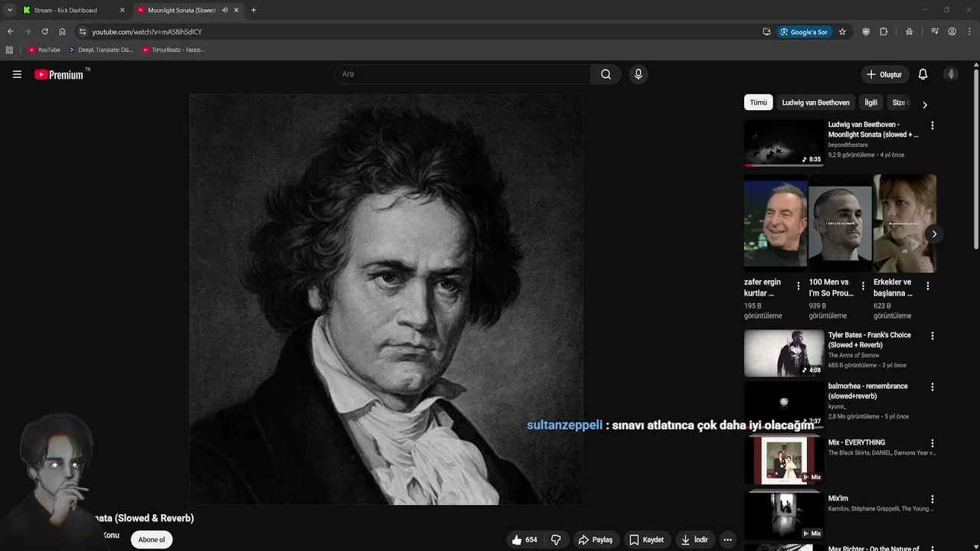980x551 pixels.
Task: Click the Oluştur create button
Action: pos(884,74)
